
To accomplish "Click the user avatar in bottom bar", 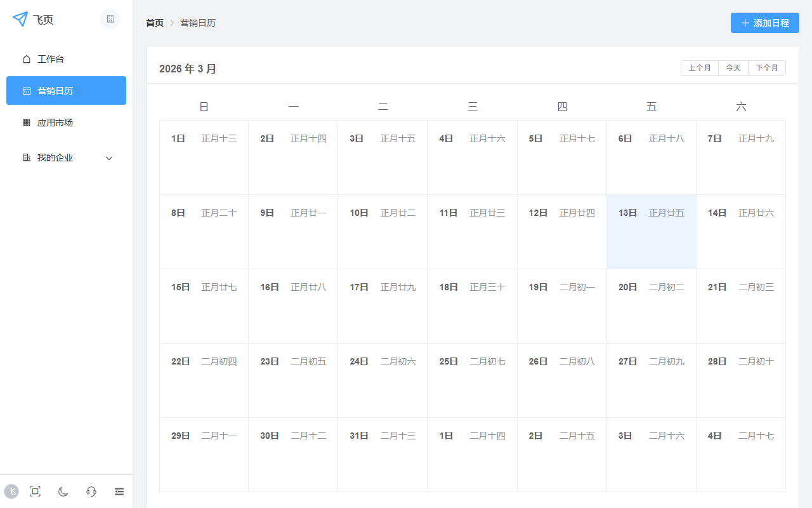I will coord(11,491).
